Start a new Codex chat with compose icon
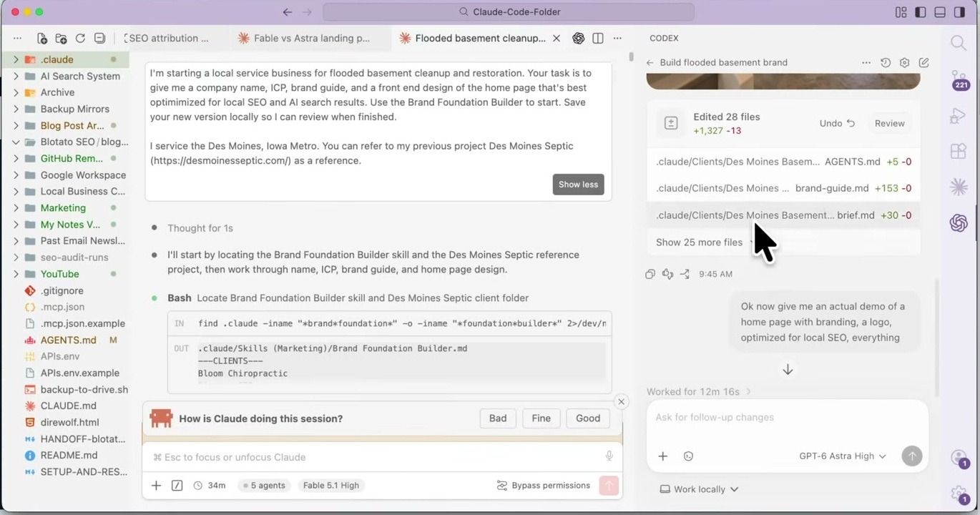This screenshot has height=515, width=980. (924, 63)
